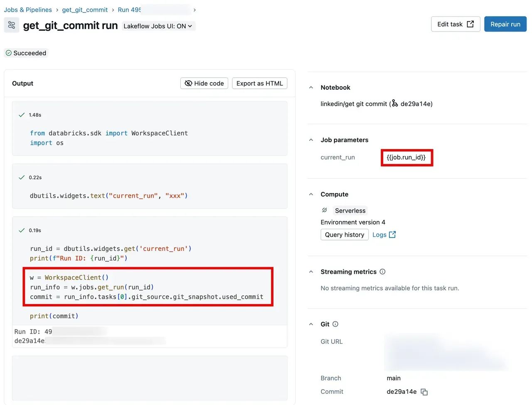This screenshot has width=532, height=405.
Task: Open the Streaming metrics info icon
Action: pos(382,272)
